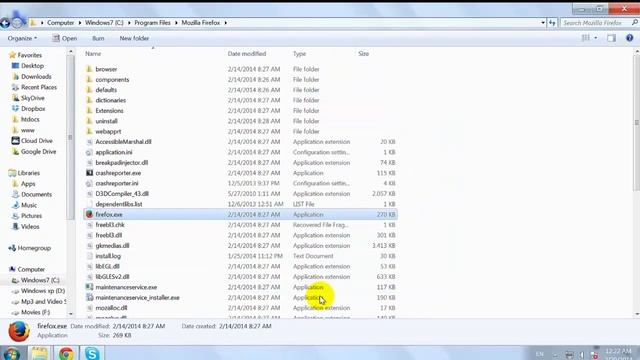Open Recent Places in sidebar
640x360 pixels.
[x=39, y=87]
